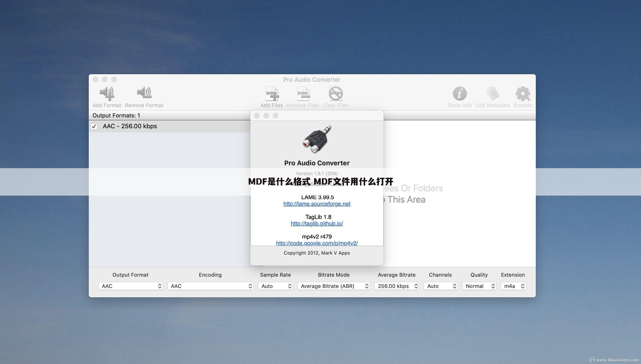Open the Quality dropdown set to Normal
Image resolution: width=641 pixels, height=364 pixels.
479,286
